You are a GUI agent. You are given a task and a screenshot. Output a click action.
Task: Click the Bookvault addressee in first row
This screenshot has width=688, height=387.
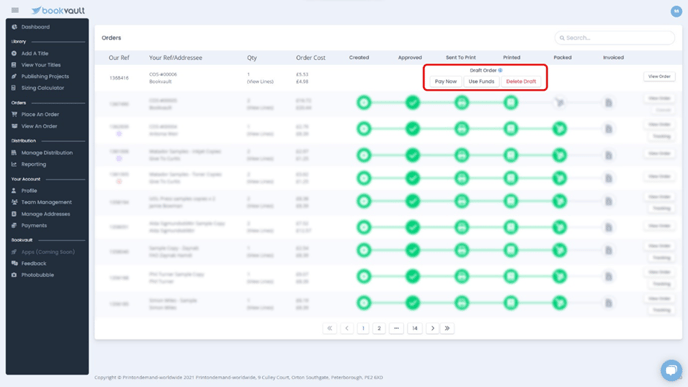pyautogui.click(x=160, y=82)
